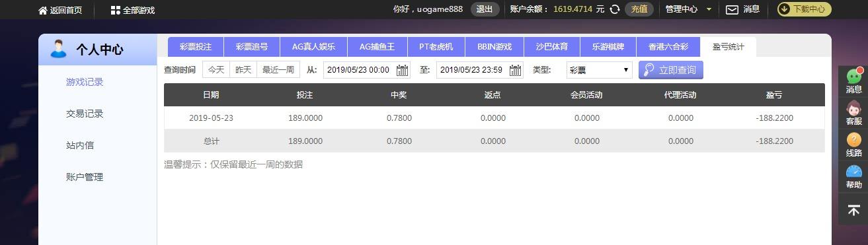The image size is (868, 245).
Task: Select the 盈亏统计 tab
Action: (x=728, y=47)
